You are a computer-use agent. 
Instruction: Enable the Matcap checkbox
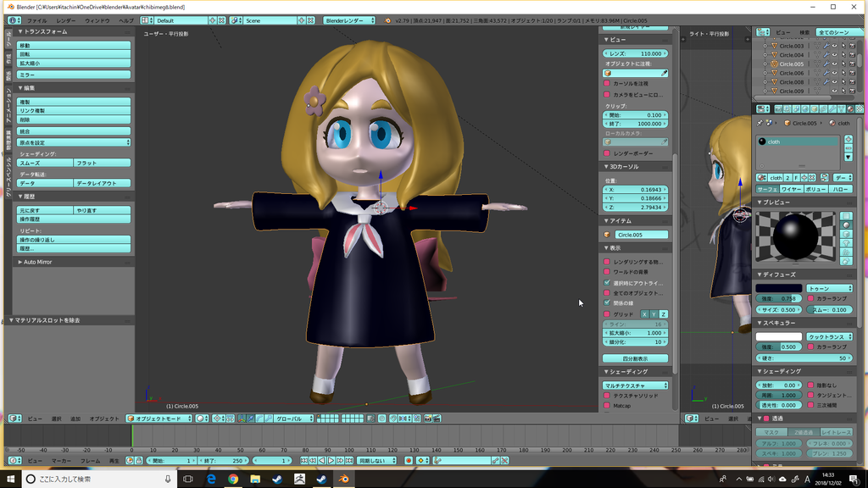coord(607,406)
